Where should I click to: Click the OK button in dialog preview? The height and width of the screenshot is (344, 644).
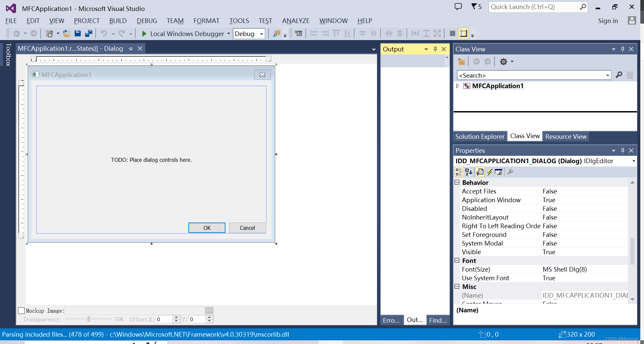click(x=207, y=228)
